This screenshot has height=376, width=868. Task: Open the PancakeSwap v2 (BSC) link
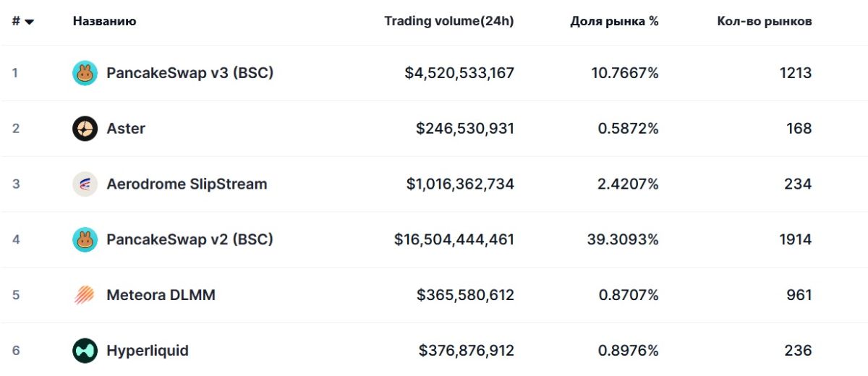tap(190, 239)
